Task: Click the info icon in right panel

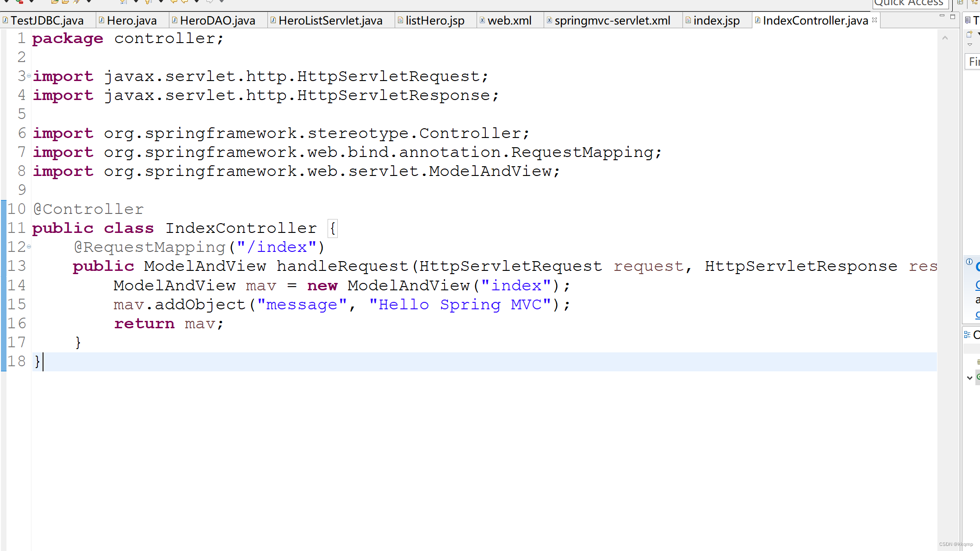Action: [x=969, y=262]
